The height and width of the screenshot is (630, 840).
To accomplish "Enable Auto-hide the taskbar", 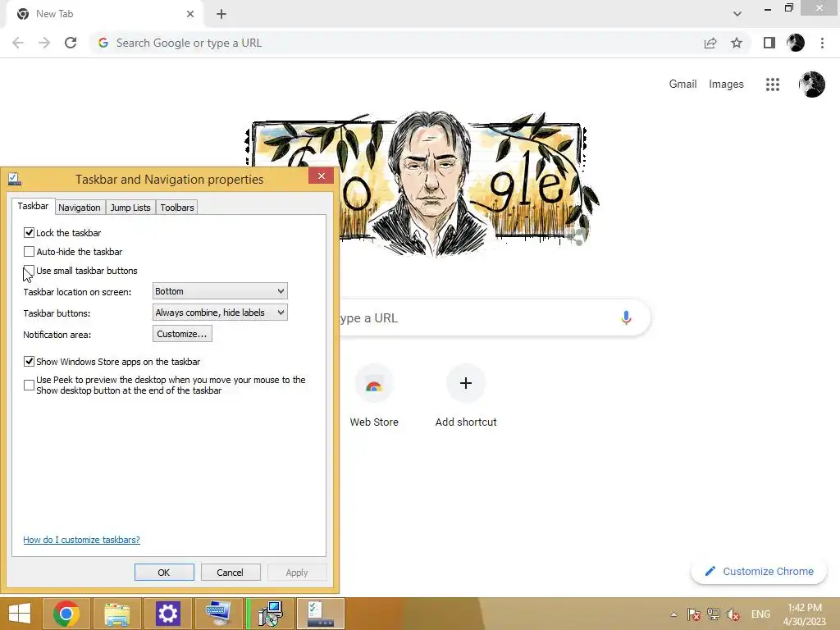I will [x=29, y=251].
